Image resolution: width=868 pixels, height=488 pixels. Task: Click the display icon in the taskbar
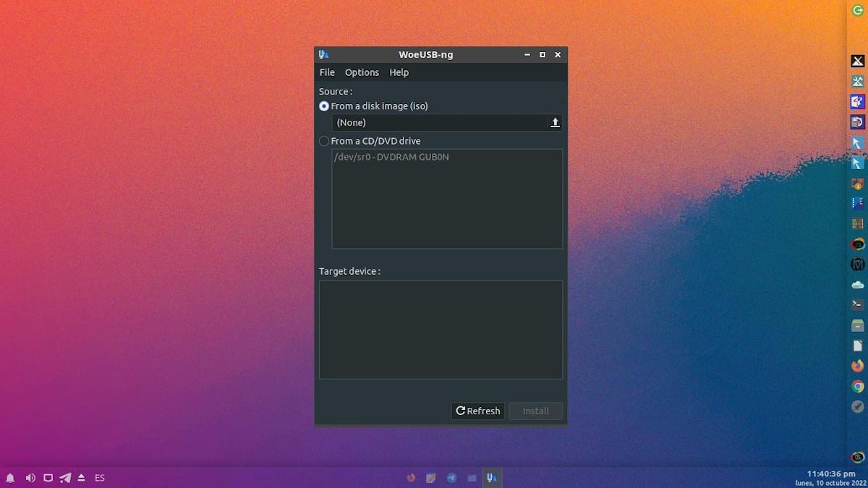46,478
